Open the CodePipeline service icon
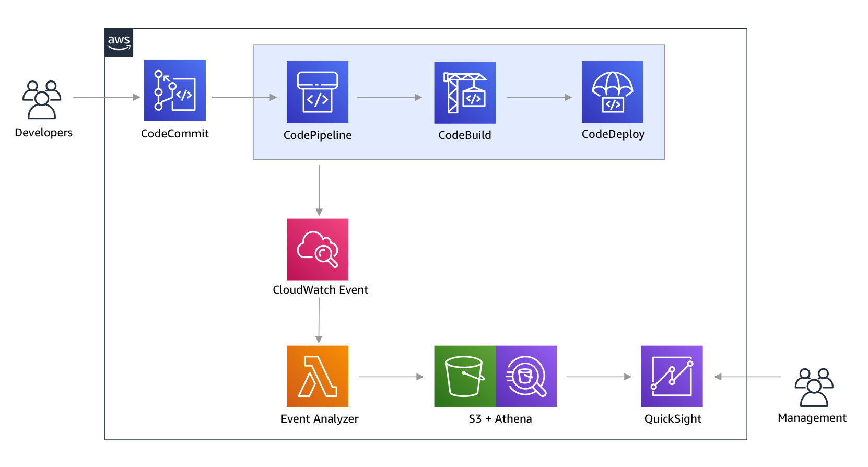This screenshot has height=467, width=868. click(x=318, y=92)
